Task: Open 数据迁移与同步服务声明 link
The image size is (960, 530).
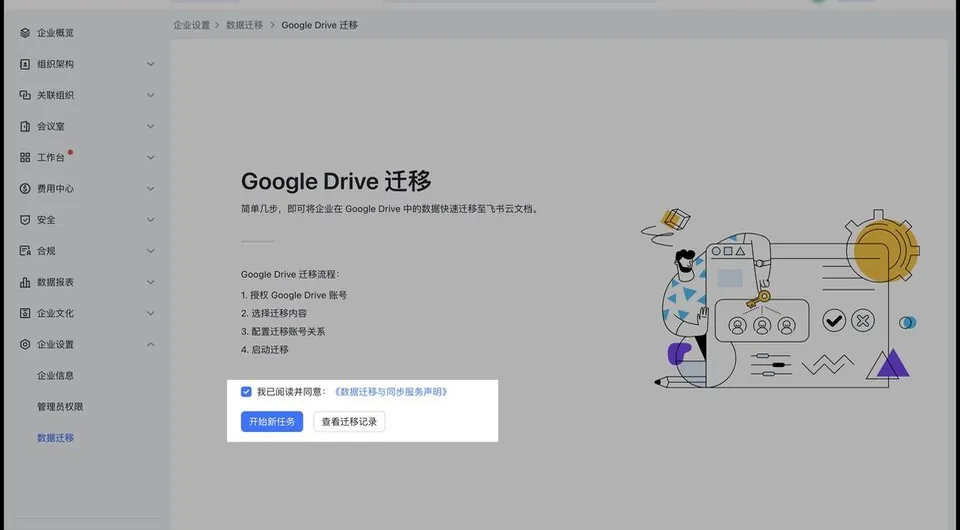Action: (391, 392)
